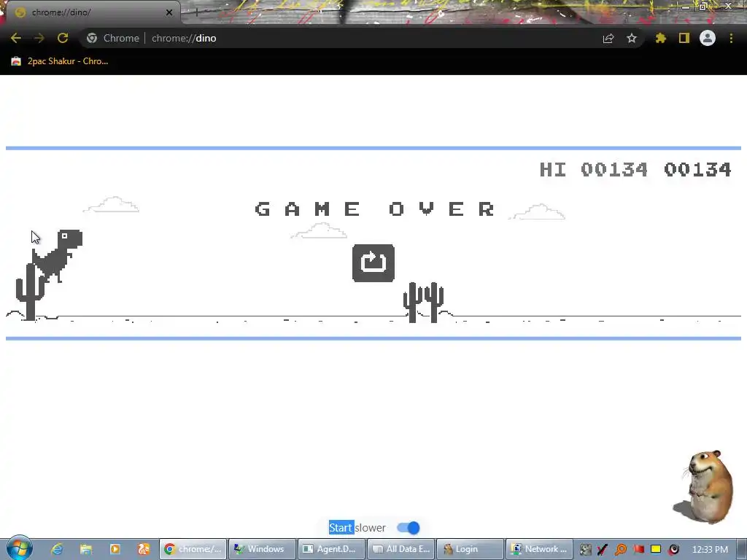Click the round black tray icon
The height and width of the screenshot is (560, 747).
673,549
